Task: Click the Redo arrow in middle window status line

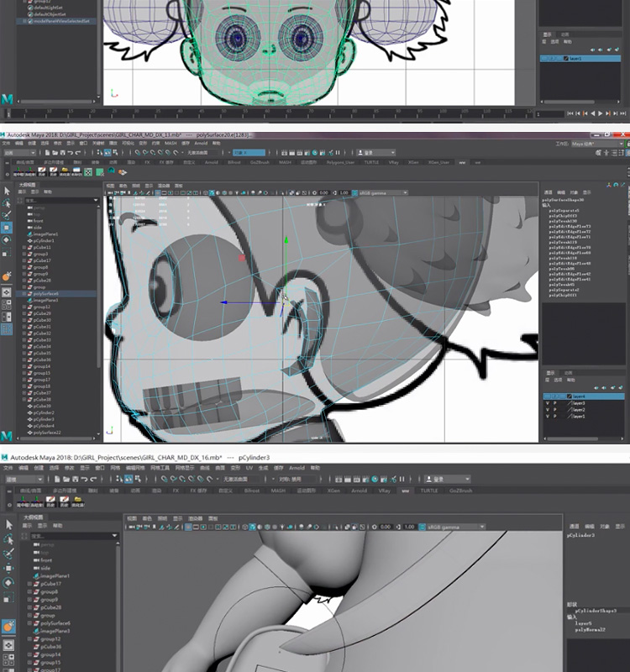Action: [x=77, y=153]
